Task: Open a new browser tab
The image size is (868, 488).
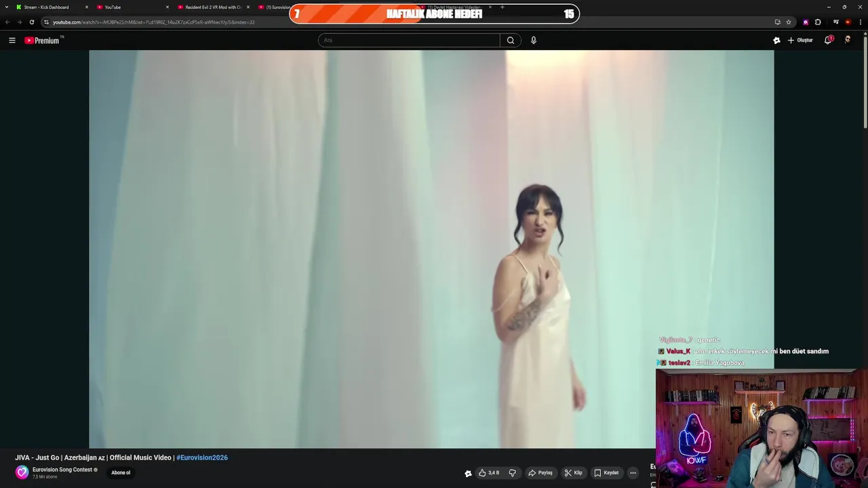Action: [x=502, y=7]
